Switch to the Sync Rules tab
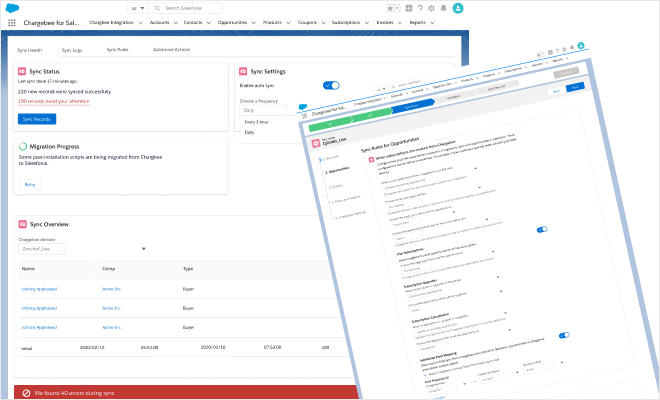Viewport: 660px width, 400px height. 117,50
